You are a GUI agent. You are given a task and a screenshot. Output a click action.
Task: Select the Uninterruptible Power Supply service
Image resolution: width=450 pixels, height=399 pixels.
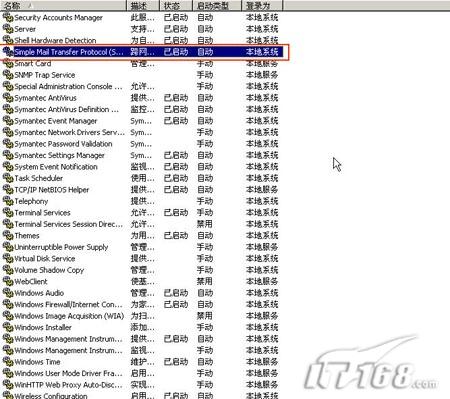(x=143, y=247)
